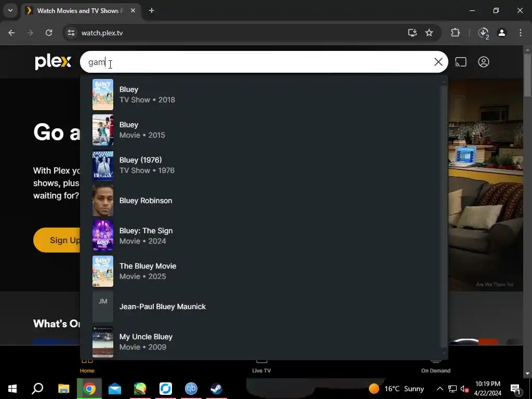
Task: Close the Watch Movies and TV Shows tab
Action: click(133, 10)
